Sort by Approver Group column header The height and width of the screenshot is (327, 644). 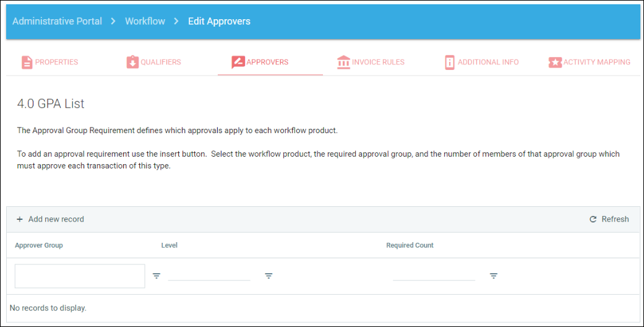coord(39,245)
